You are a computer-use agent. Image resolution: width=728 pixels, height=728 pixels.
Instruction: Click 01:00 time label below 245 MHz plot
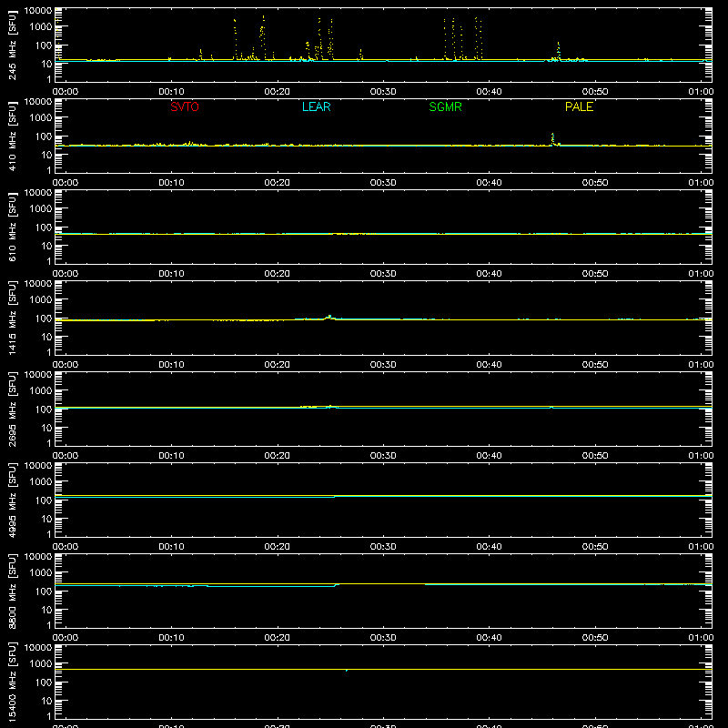coord(701,92)
